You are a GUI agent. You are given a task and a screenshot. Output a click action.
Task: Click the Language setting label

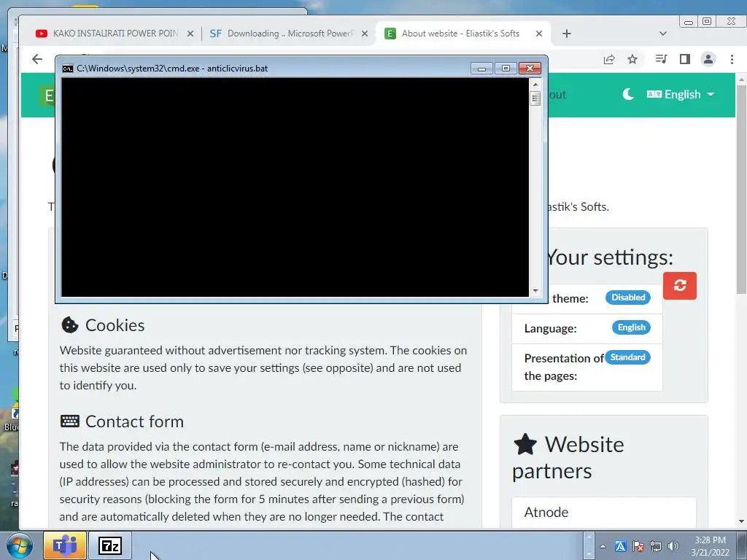550,329
